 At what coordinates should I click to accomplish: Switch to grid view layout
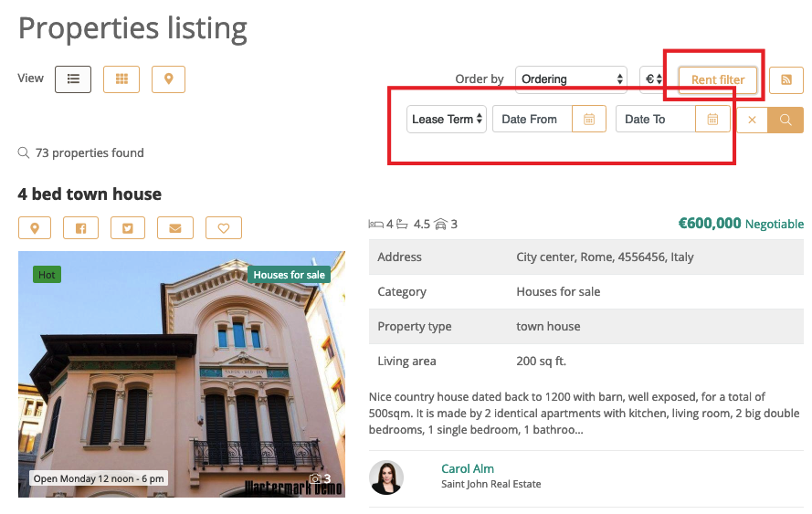click(x=121, y=79)
